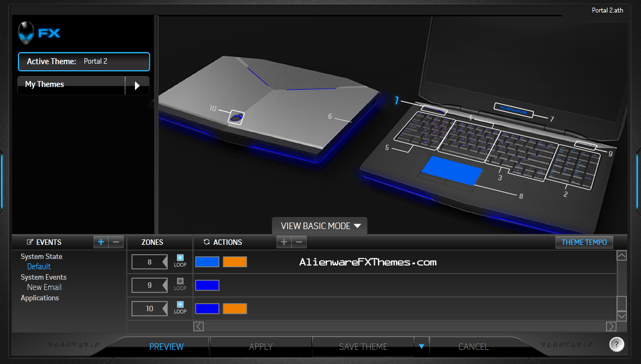Select numeric keypad zone 2 on diagram
Image resolution: width=641 pixels, height=364 pixels.
point(573,166)
